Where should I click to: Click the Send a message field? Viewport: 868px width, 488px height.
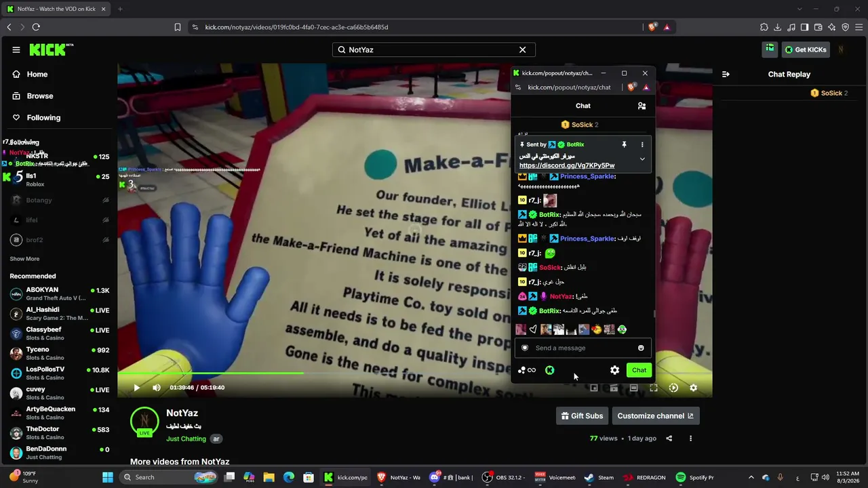[583, 348]
